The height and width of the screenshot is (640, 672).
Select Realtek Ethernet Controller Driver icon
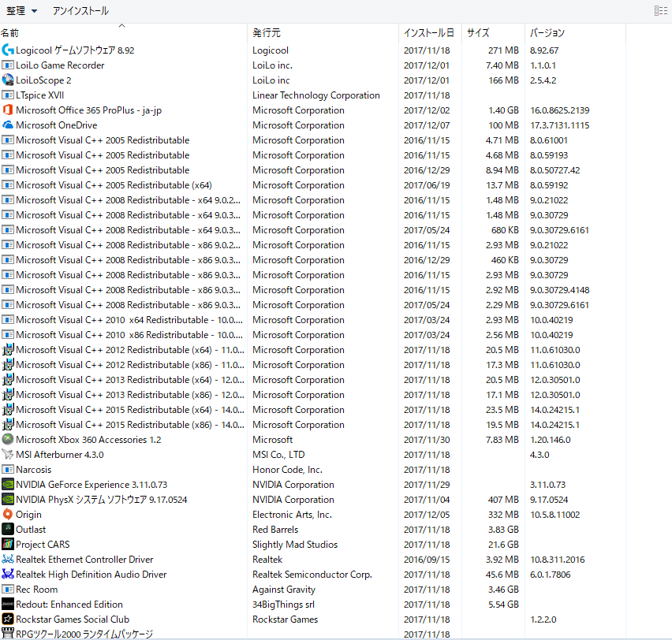click(8, 560)
